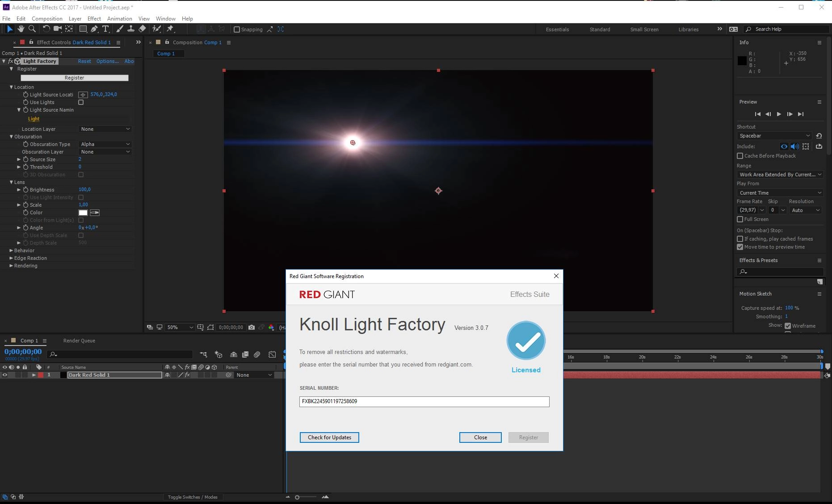The image size is (832, 504).
Task: Check If caching, play cached frames
Action: tap(740, 239)
